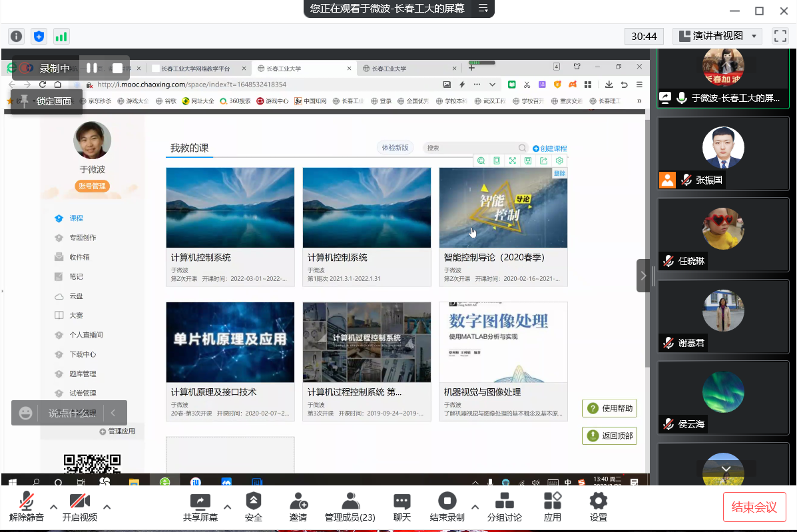Open the Settings gear icon
797x532 pixels.
(x=598, y=502)
